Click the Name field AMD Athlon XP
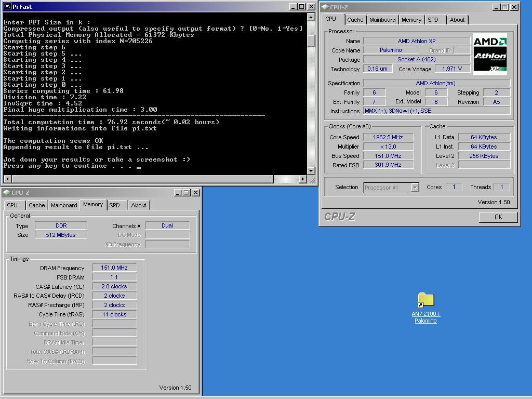This screenshot has height=399, width=532. (x=417, y=41)
